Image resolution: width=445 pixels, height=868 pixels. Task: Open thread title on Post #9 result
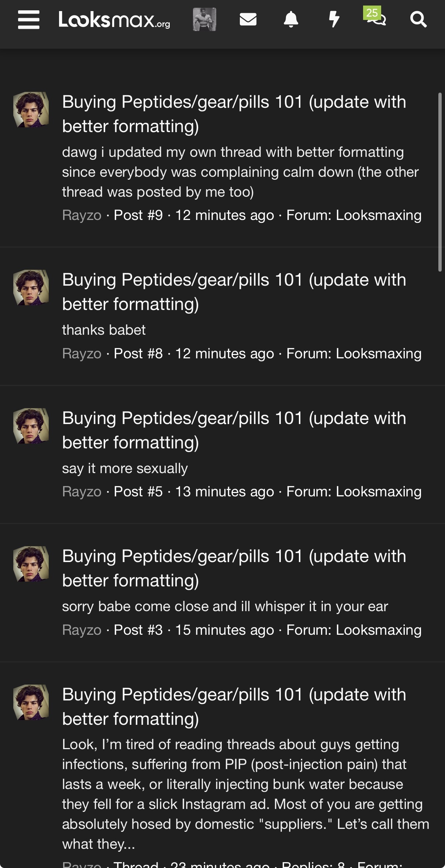[x=234, y=114]
